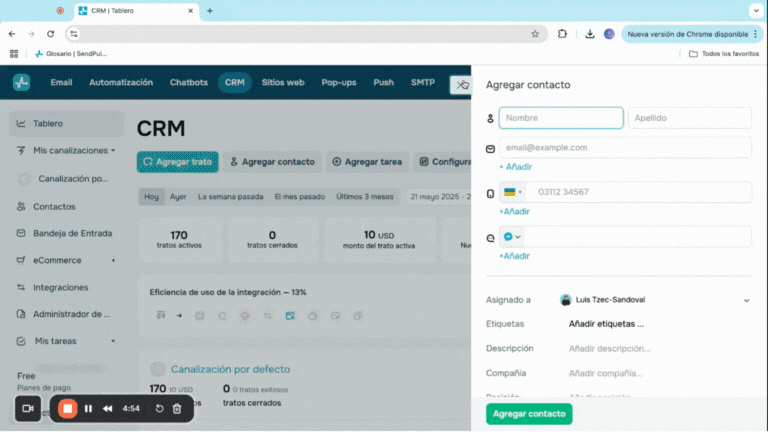
Task: Click the Integraciones arrows icon
Action: 21,287
